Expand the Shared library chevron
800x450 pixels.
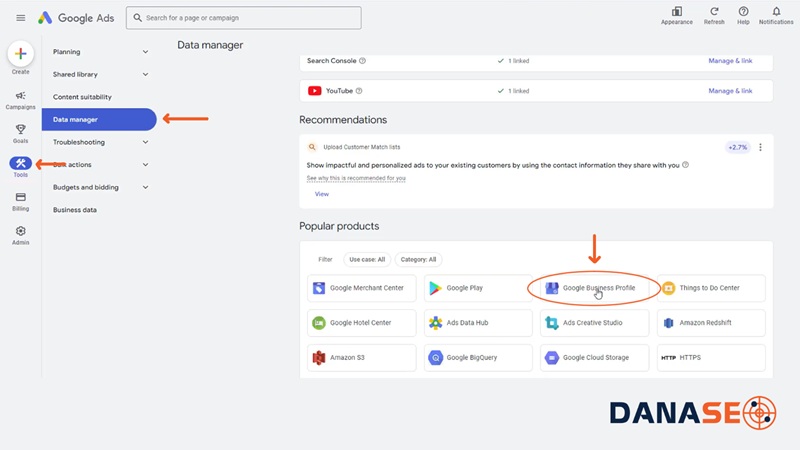pyautogui.click(x=145, y=74)
